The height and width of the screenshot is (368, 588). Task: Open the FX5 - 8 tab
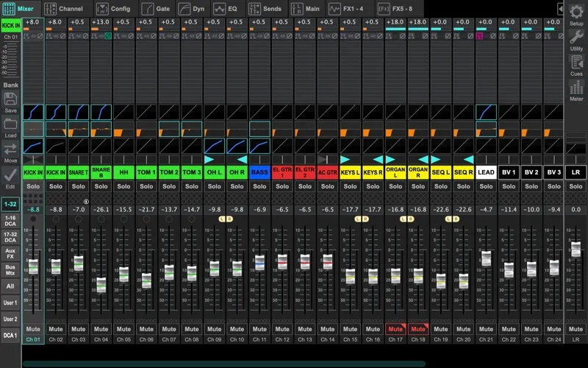click(396, 8)
